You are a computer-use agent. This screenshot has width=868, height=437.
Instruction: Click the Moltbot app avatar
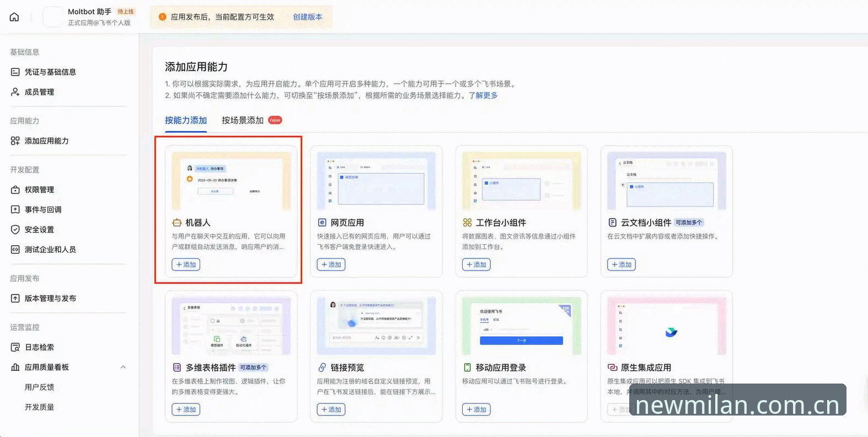coord(52,17)
